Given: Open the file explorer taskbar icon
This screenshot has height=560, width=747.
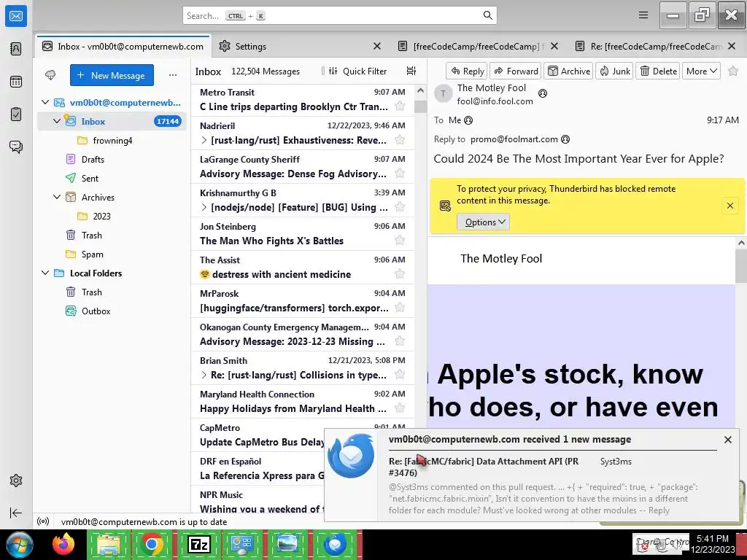Looking at the screenshot, I should pyautogui.click(x=109, y=544).
